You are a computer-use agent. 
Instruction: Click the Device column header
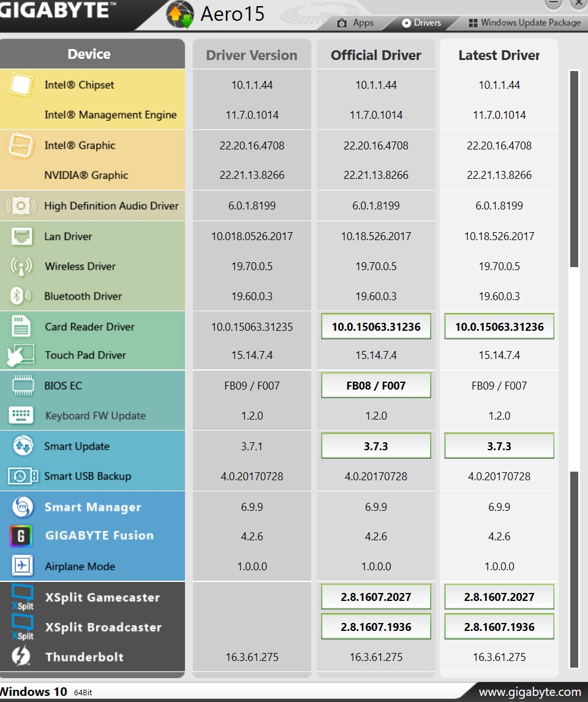point(92,54)
